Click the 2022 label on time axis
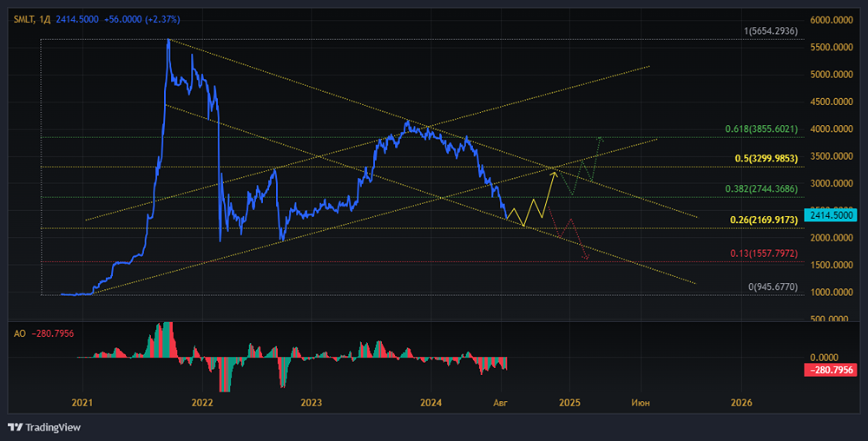 (202, 403)
